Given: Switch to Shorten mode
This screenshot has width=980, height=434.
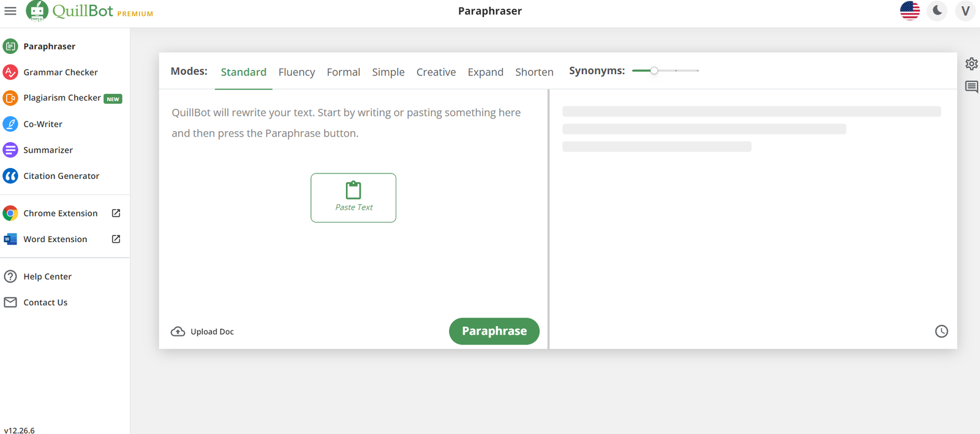Looking at the screenshot, I should [x=534, y=72].
